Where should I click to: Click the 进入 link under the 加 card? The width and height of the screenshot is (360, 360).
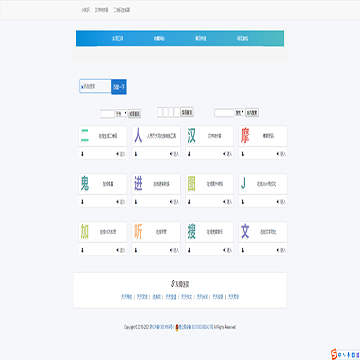coord(121,250)
